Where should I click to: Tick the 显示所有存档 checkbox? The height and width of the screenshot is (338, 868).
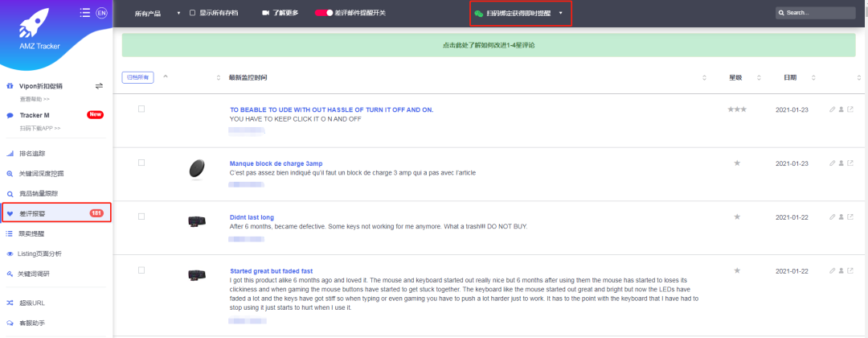[193, 13]
